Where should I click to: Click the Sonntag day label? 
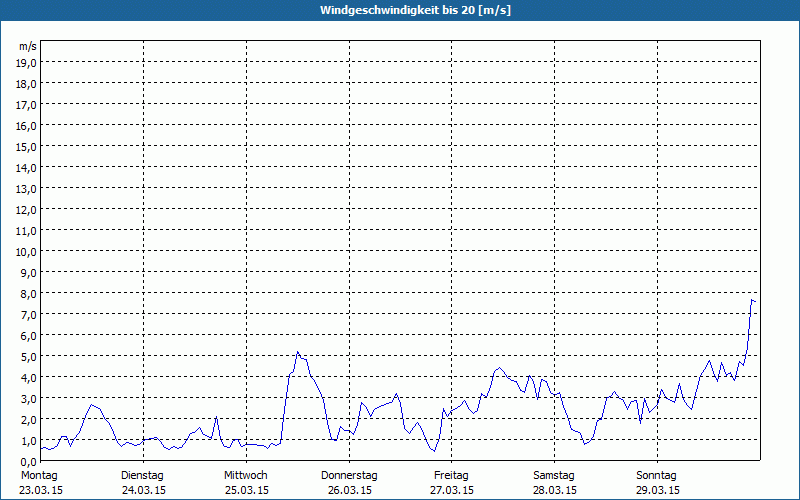656,476
